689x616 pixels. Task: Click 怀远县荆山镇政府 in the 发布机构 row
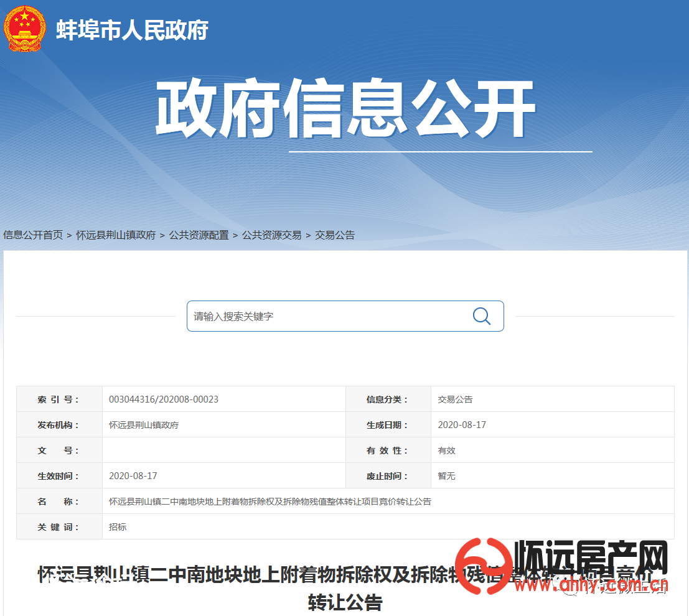(x=144, y=425)
